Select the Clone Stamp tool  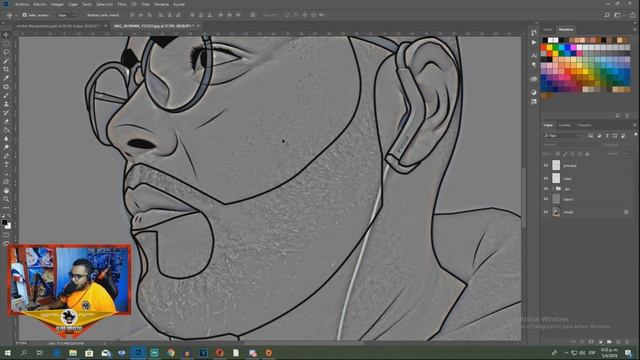click(6, 104)
